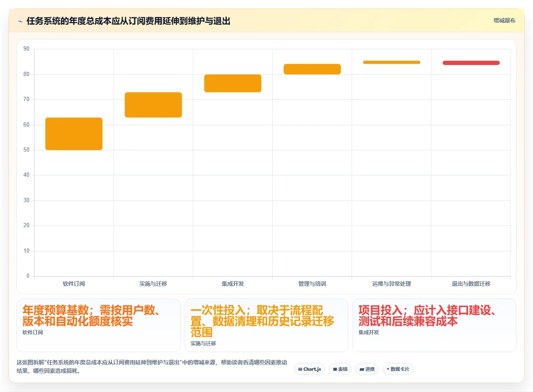Click the 软件订阅 waterfall bar
533x392 pixels.
tap(74, 134)
